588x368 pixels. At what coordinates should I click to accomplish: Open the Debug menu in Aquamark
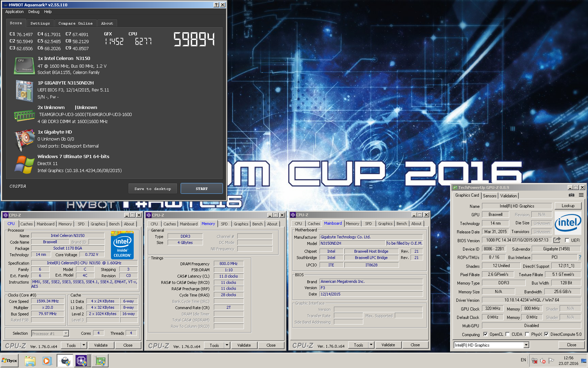34,12
